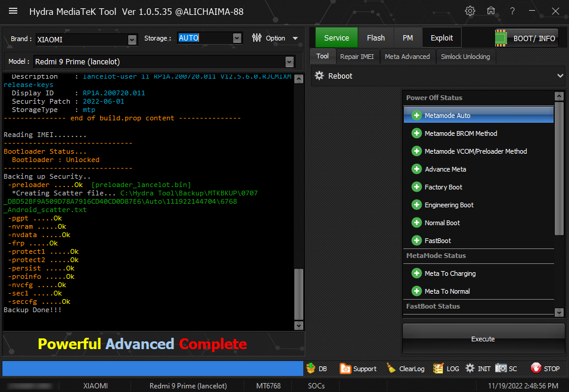Open the help question mark icon

pyautogui.click(x=512, y=11)
